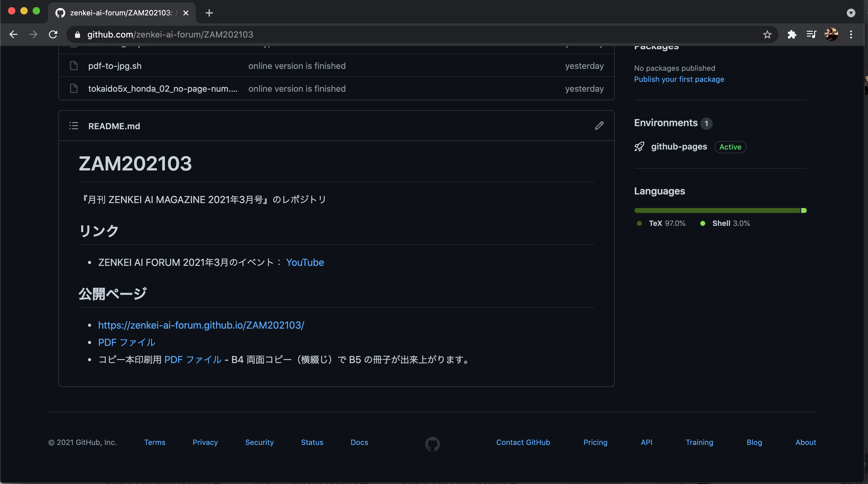Click the GitHub logo in the footer
Screen dimensions: 868x484
432,444
